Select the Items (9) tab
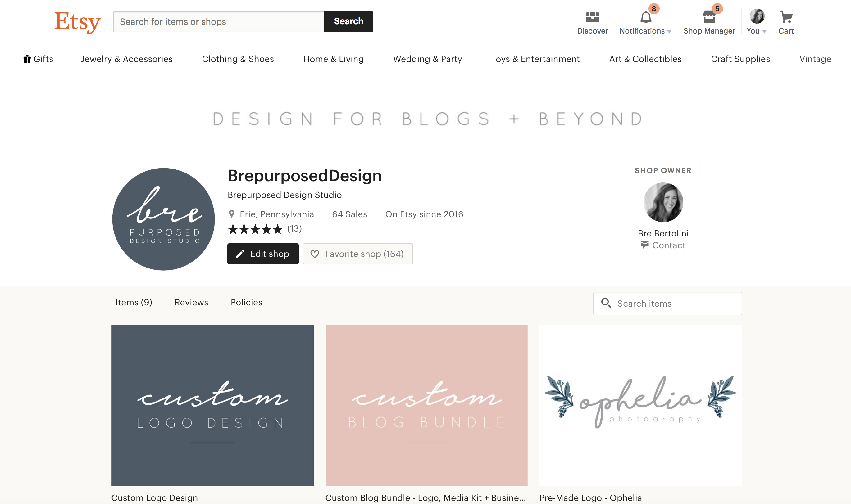 point(134,302)
